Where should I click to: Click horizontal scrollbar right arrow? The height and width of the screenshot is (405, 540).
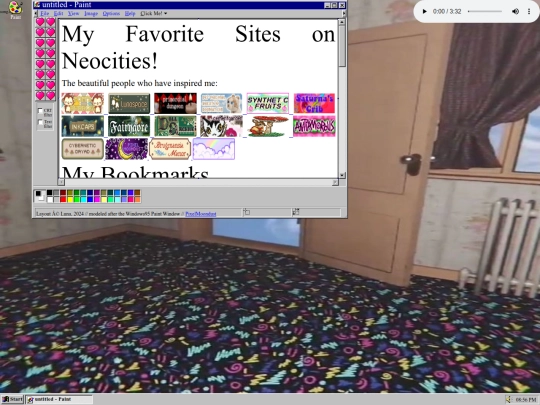coord(335,182)
